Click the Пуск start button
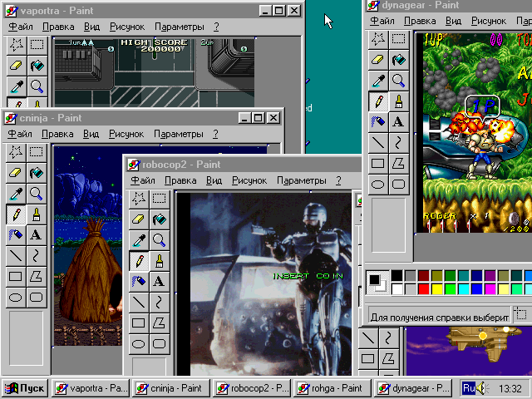Viewport: 532px width, 399px height. point(24,388)
